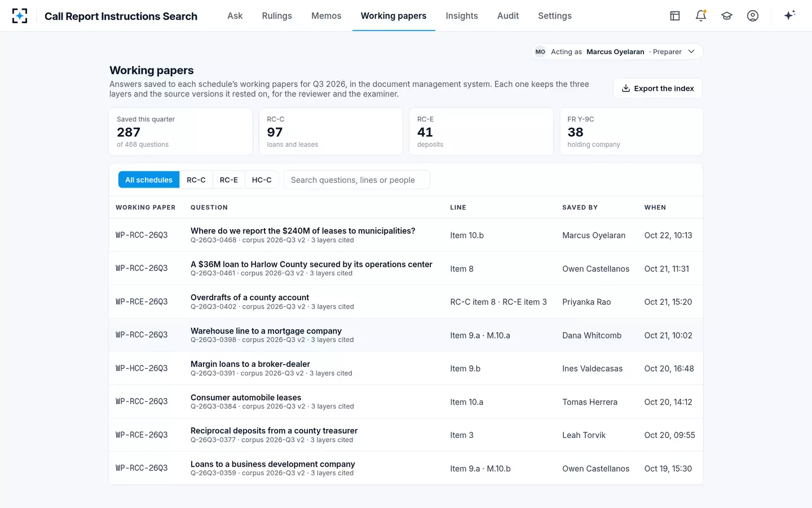This screenshot has width=812, height=508.
Task: Open the Harlow County $36M loan question
Action: coord(311,264)
